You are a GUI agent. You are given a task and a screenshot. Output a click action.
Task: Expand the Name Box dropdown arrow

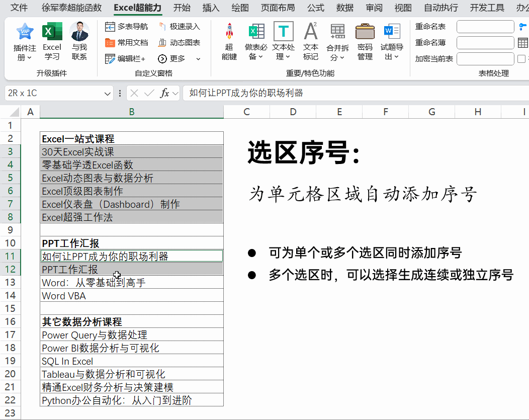pyautogui.click(x=107, y=94)
